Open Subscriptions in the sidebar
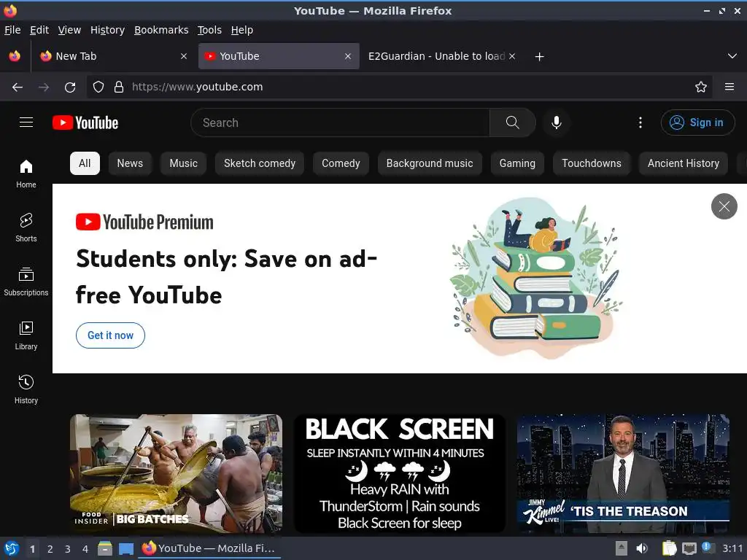747x560 pixels. (26, 282)
